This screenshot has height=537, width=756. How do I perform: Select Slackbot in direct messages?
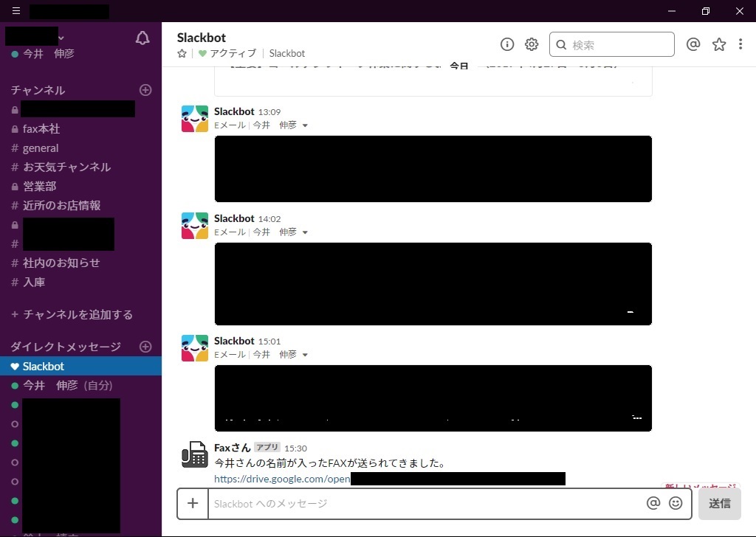click(x=81, y=366)
